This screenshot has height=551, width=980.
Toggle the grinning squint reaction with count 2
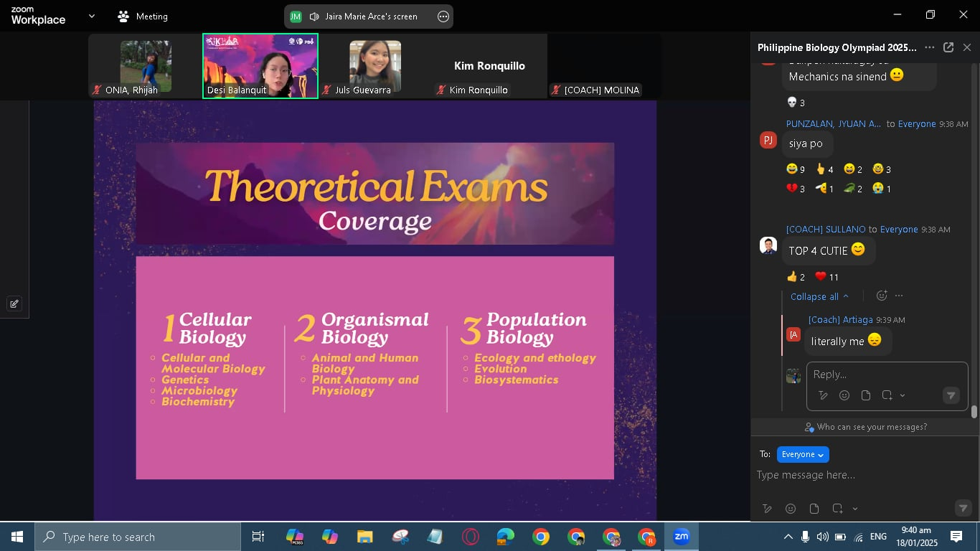(853, 169)
